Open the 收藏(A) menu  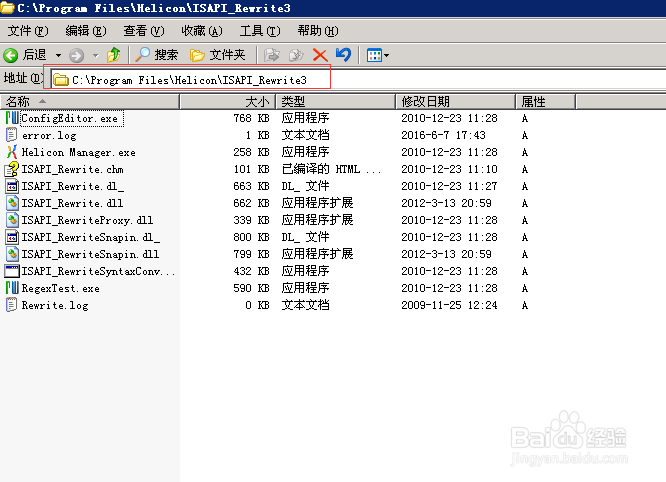[x=202, y=31]
